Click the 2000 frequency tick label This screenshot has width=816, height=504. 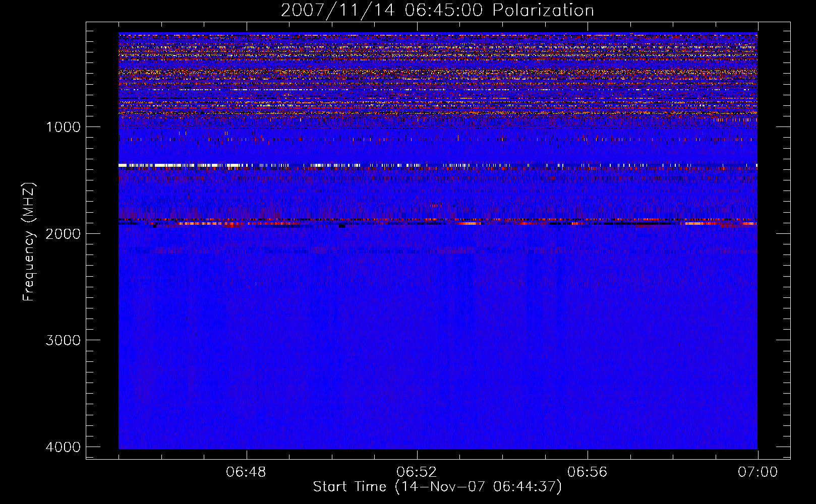click(x=63, y=233)
